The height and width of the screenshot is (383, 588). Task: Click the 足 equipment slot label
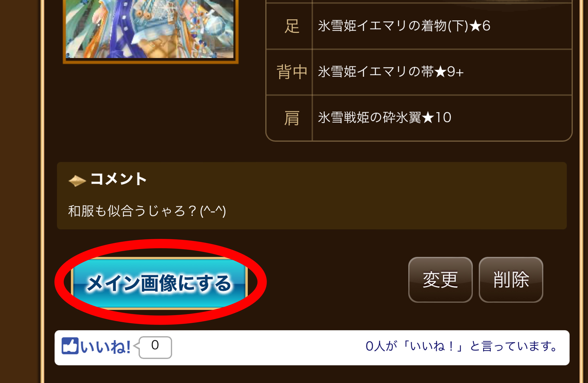292,26
